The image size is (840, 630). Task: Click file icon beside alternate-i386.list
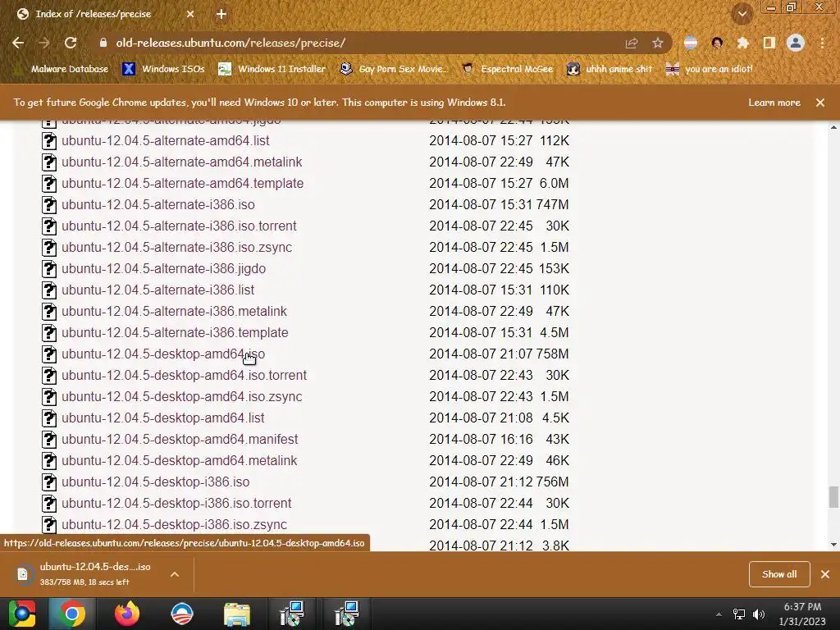(x=49, y=290)
